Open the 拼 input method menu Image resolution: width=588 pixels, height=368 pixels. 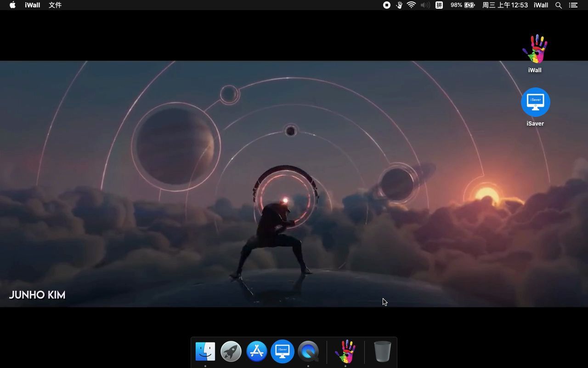(439, 5)
